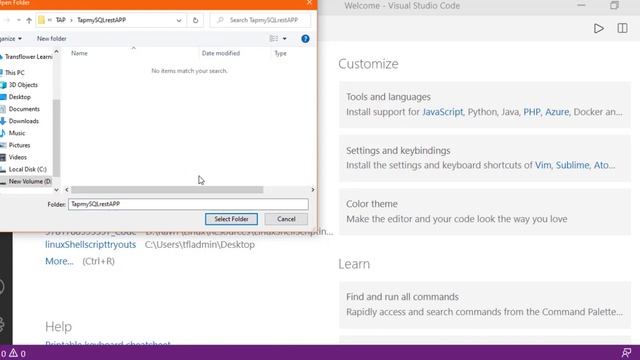Open the linuxShellscripttryouts recent folder link
The height and width of the screenshot is (360, 640).
click(x=90, y=244)
